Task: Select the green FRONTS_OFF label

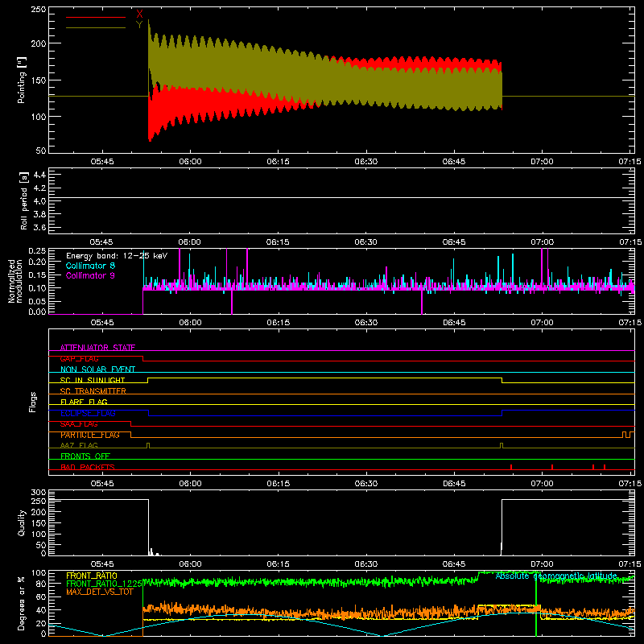Action: click(x=85, y=456)
